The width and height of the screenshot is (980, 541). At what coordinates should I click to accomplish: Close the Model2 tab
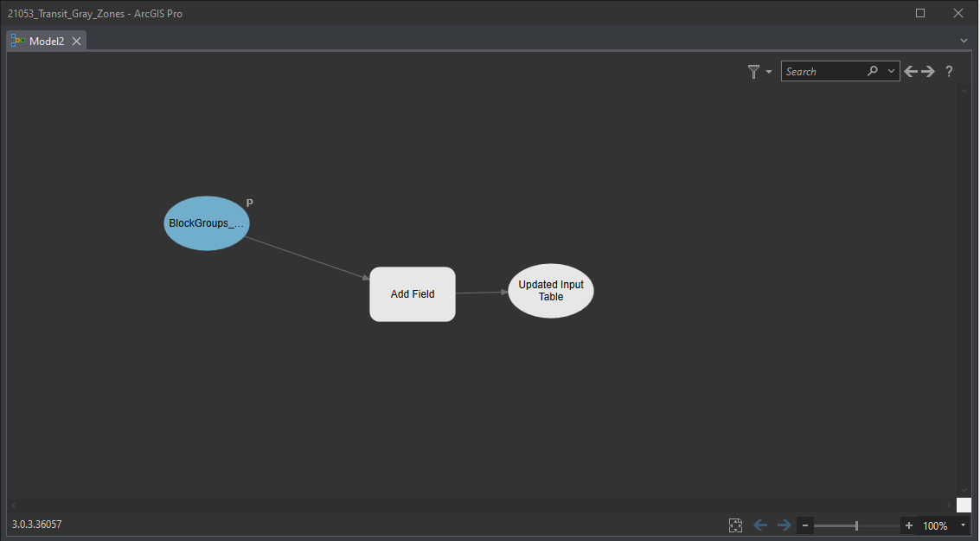76,42
